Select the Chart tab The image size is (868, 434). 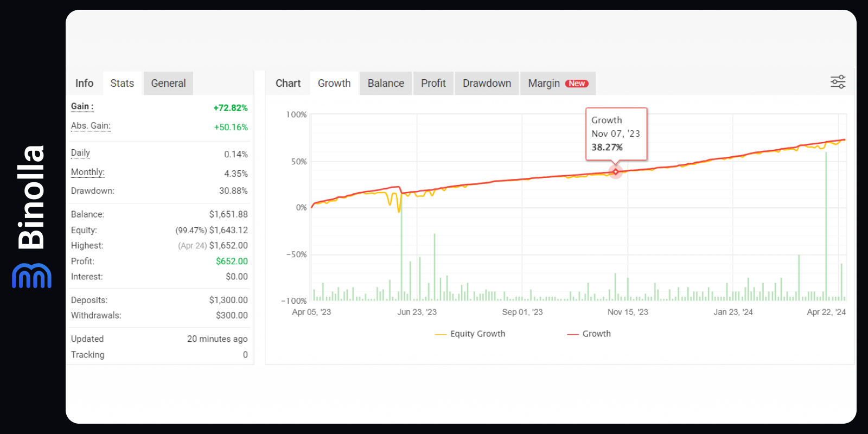288,83
